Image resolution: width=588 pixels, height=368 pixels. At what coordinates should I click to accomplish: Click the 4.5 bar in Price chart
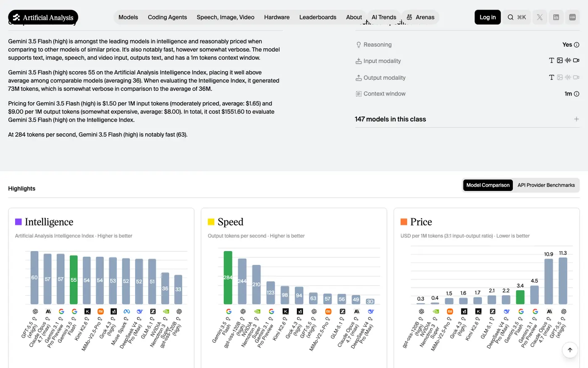(x=535, y=295)
